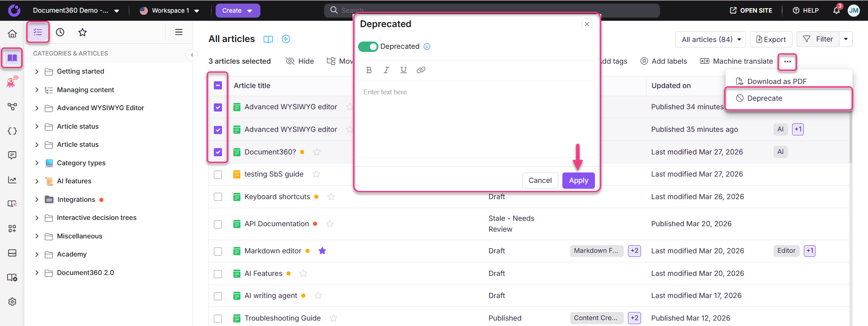The width and height of the screenshot is (868, 326).
Task: Check the Keyboard shortcuts article checkbox
Action: (218, 197)
